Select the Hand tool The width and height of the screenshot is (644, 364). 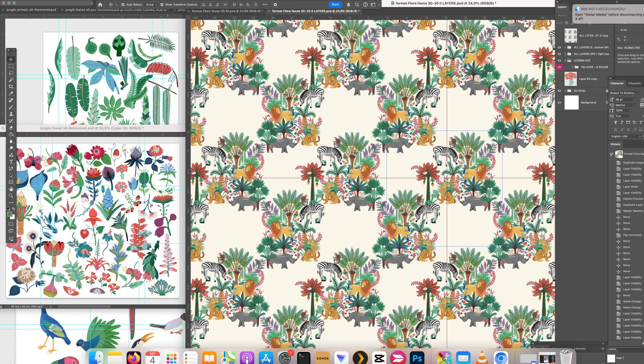click(x=11, y=189)
